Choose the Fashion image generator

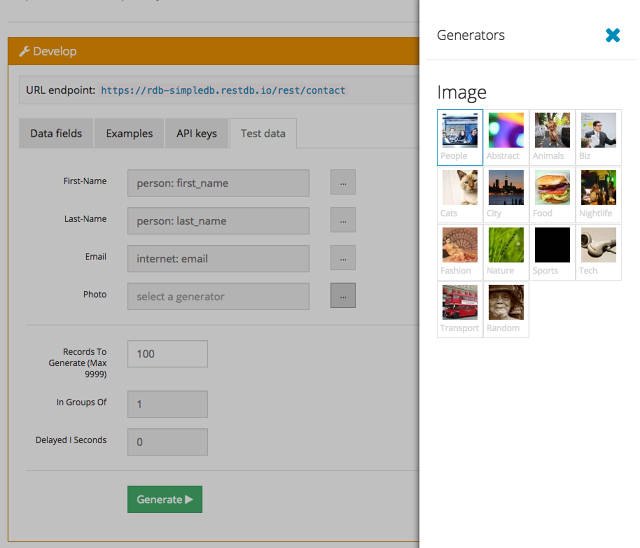pyautogui.click(x=460, y=252)
